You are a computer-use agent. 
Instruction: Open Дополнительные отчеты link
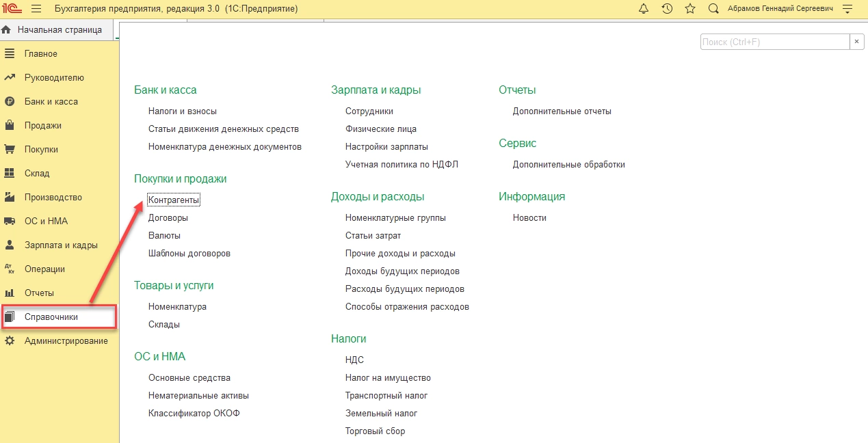pos(562,111)
